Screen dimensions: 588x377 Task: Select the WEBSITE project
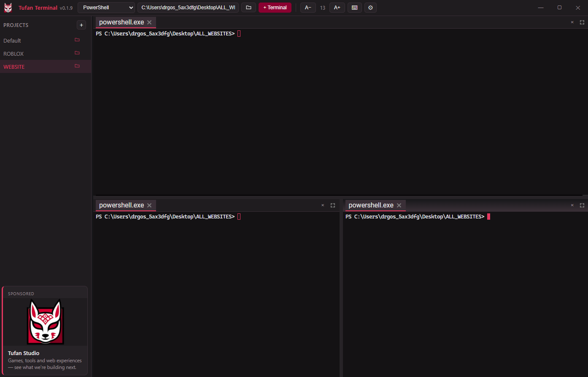click(x=46, y=67)
